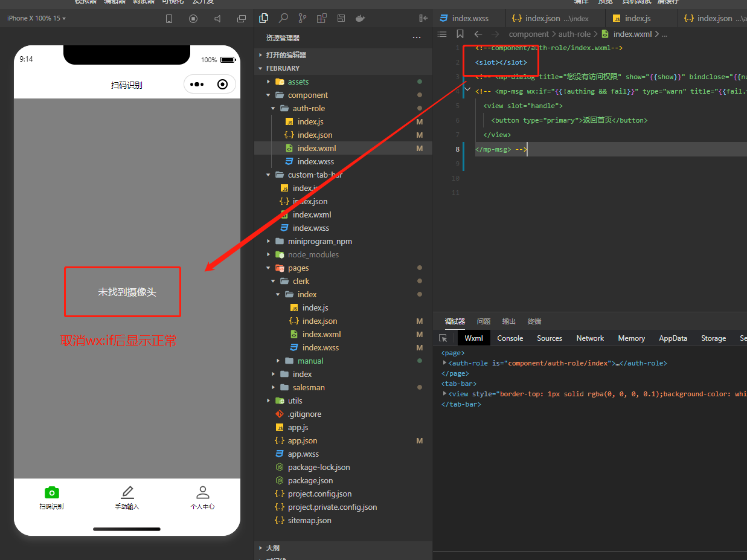Click the auth-role breadcrumb segment

coord(574,34)
